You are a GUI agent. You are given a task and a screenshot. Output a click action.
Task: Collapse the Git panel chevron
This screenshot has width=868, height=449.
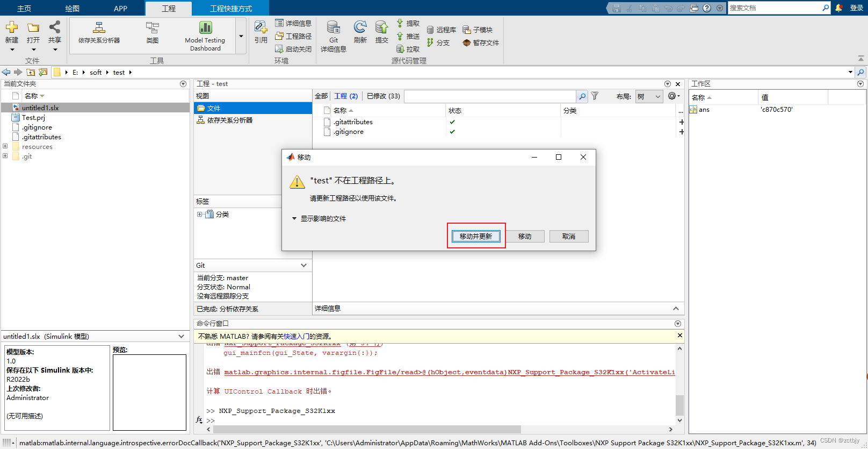(x=304, y=266)
